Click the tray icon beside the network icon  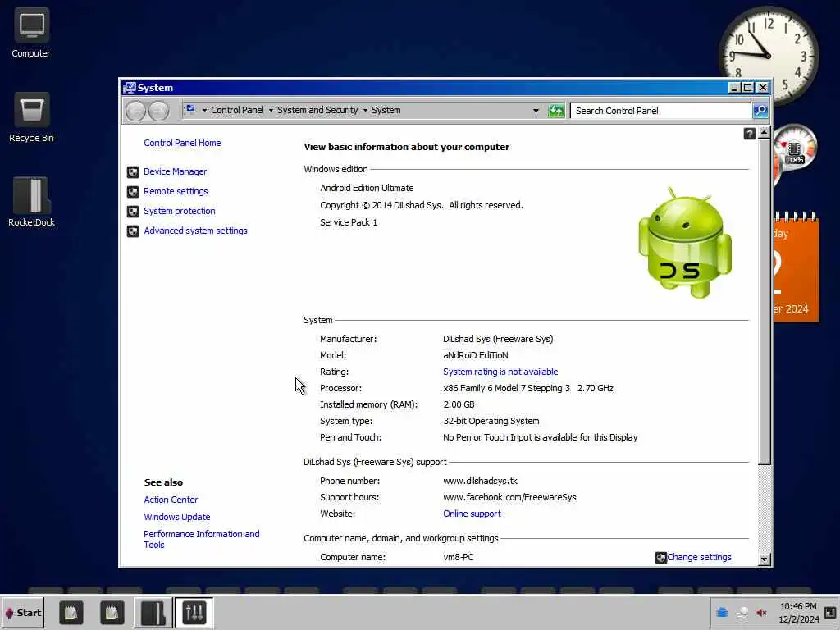[x=742, y=613]
